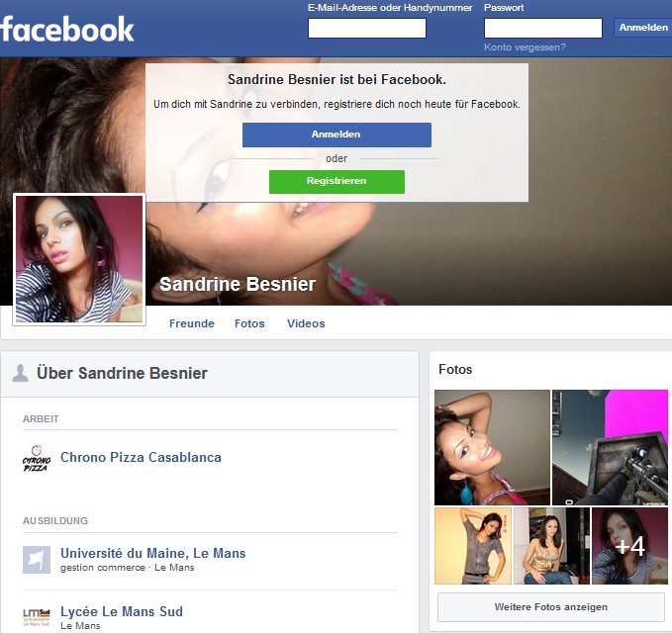Open the Konto vergessen? link
Screen dimensions: 672x633
tap(525, 47)
